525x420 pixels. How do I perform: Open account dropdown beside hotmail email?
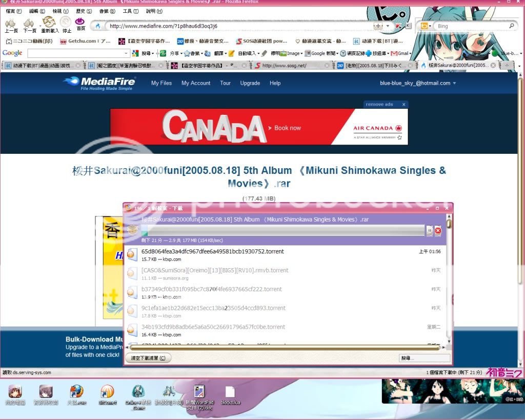pos(454,84)
